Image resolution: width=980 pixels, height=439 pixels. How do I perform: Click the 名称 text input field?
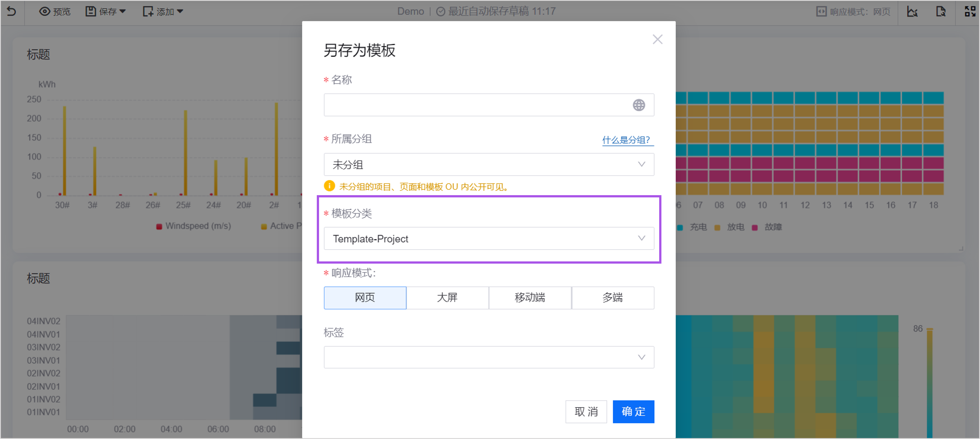pyautogui.click(x=476, y=105)
